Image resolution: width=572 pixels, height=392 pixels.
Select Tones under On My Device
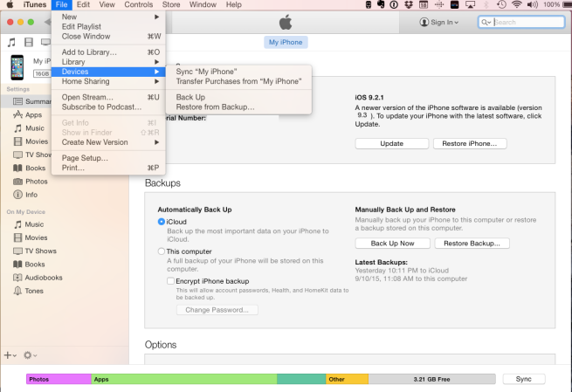[34, 291]
